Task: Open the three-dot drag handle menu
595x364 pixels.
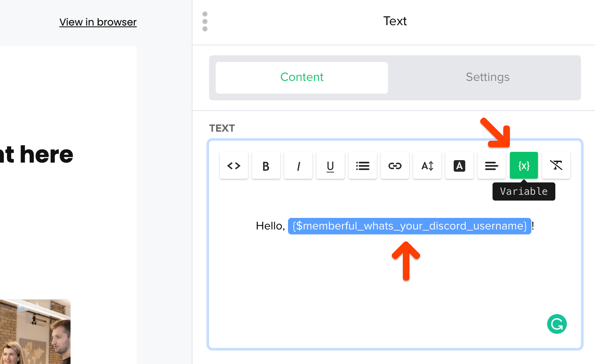Action: point(205,21)
